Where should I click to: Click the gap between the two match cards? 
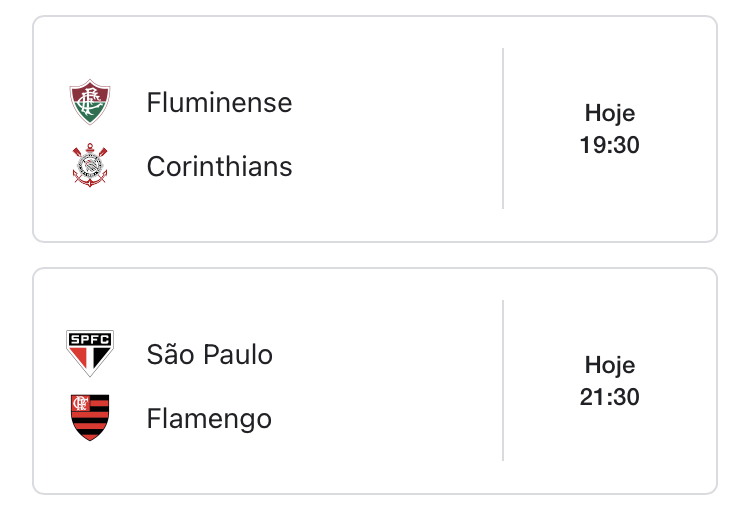[x=375, y=255]
